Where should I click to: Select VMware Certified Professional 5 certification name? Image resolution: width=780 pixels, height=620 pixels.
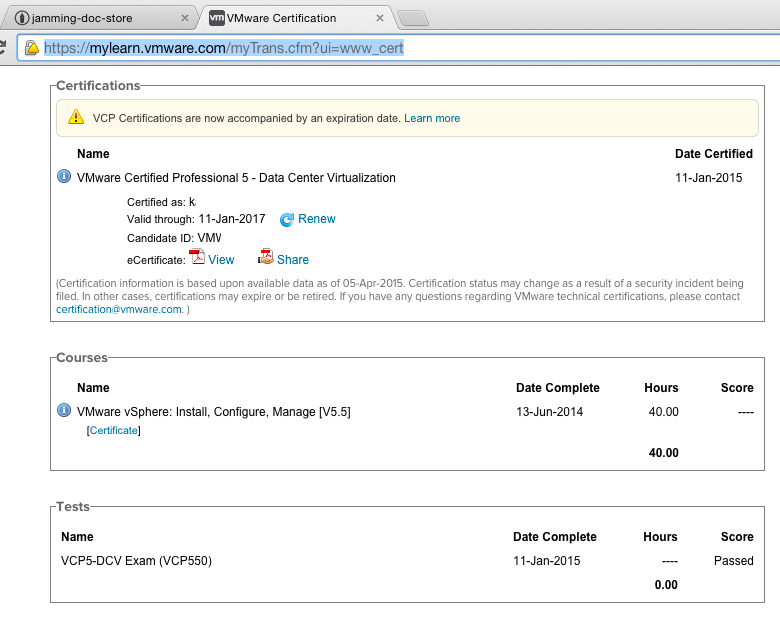pyautogui.click(x=236, y=178)
